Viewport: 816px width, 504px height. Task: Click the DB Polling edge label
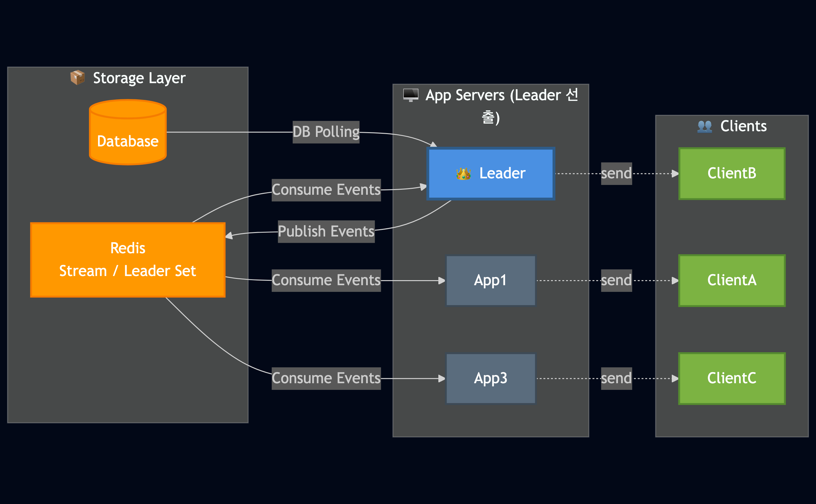[x=326, y=132]
